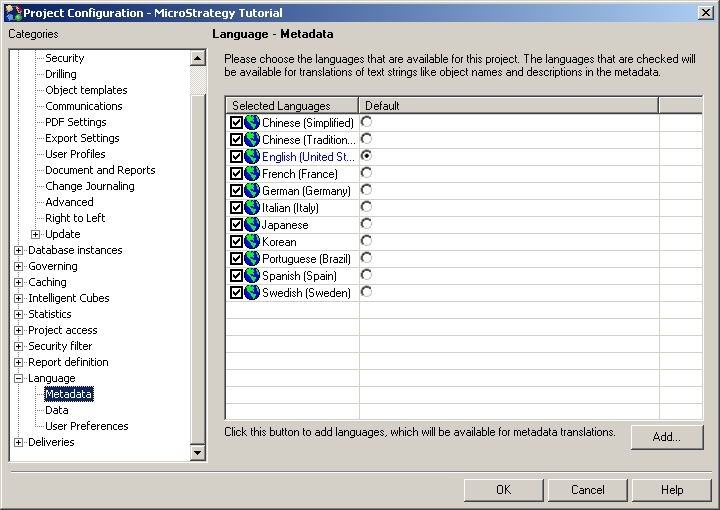
Task: Click the Categories scrollbar down arrow
Action: tap(197, 453)
